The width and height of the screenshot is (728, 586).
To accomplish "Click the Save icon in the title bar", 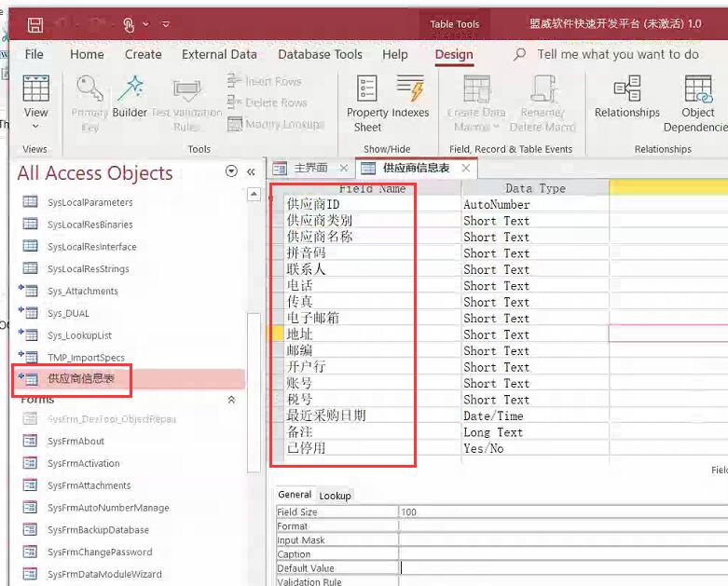I will (35, 24).
